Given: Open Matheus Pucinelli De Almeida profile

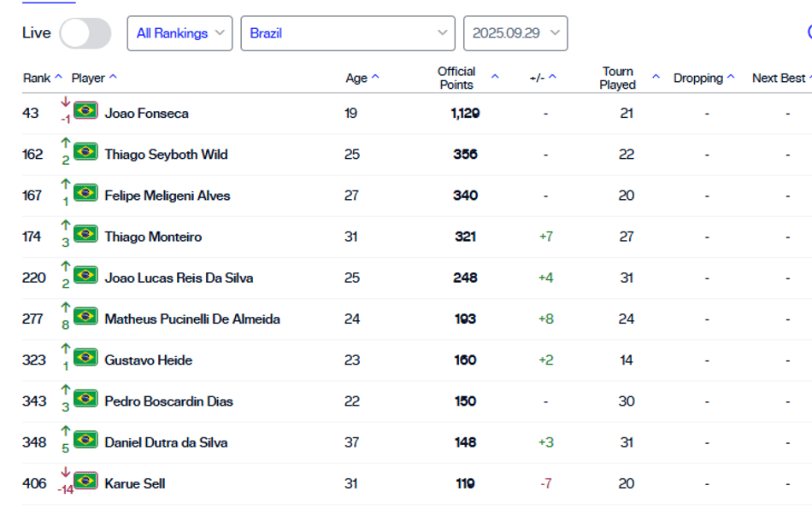Looking at the screenshot, I should (x=192, y=319).
